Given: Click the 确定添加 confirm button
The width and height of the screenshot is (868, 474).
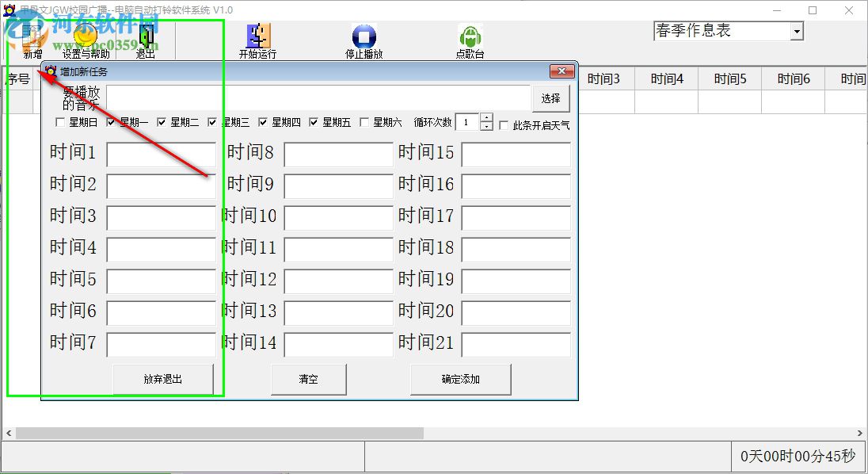Looking at the screenshot, I should (461, 379).
